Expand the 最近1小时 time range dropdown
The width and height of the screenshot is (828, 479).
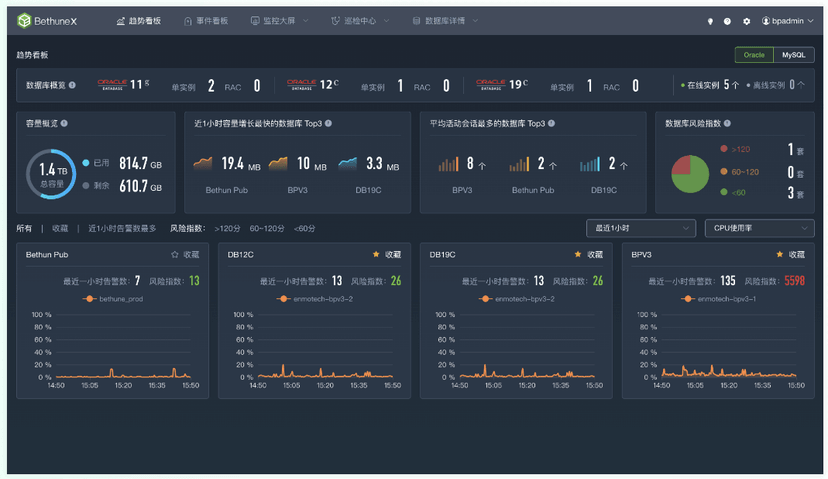click(x=641, y=228)
